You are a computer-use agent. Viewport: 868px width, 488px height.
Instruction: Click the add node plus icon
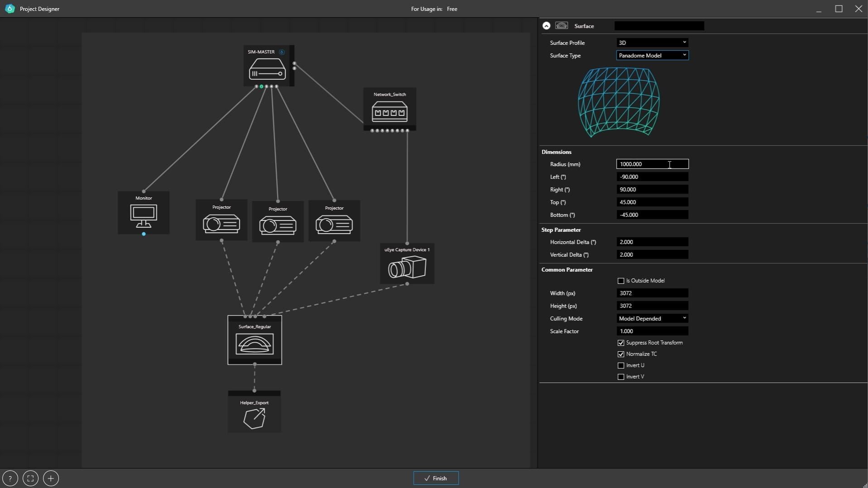[51, 478]
